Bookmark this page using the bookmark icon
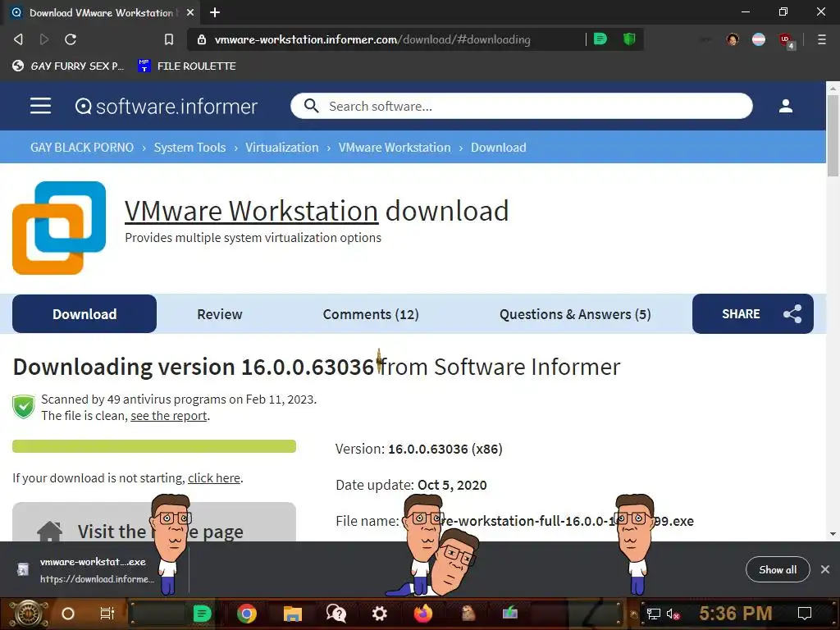 pos(169,39)
